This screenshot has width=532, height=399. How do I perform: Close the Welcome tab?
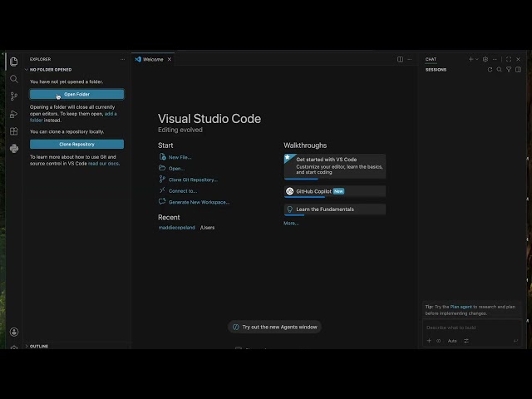[170, 59]
